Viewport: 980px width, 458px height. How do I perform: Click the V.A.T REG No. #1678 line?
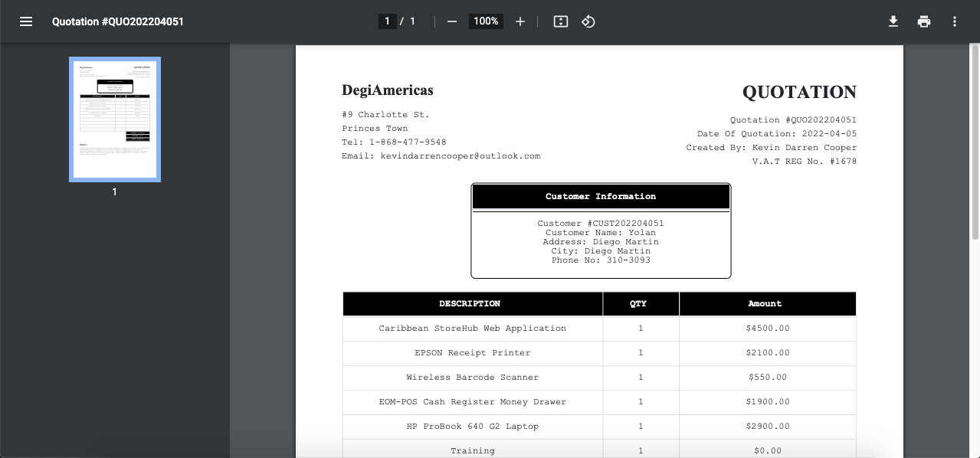coord(805,162)
